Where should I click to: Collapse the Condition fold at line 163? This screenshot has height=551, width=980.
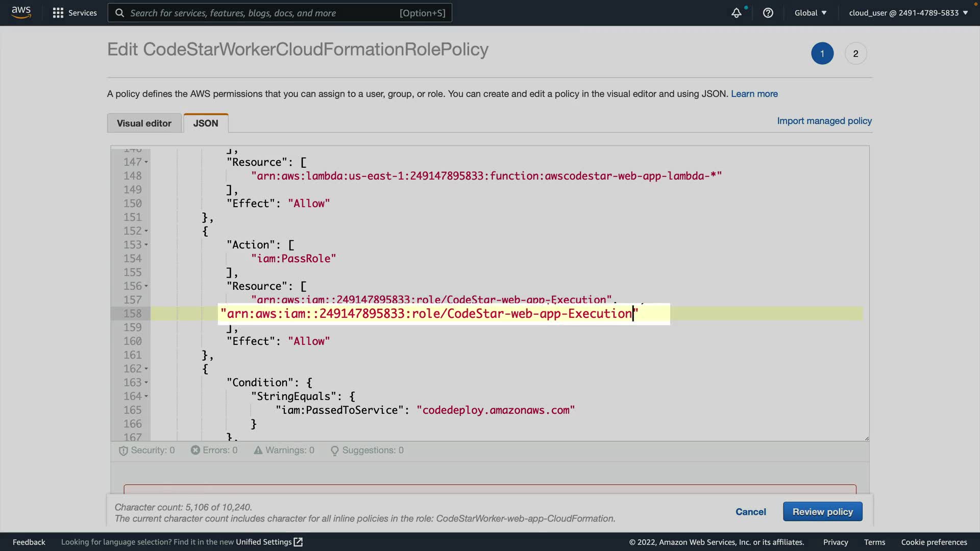(x=146, y=383)
